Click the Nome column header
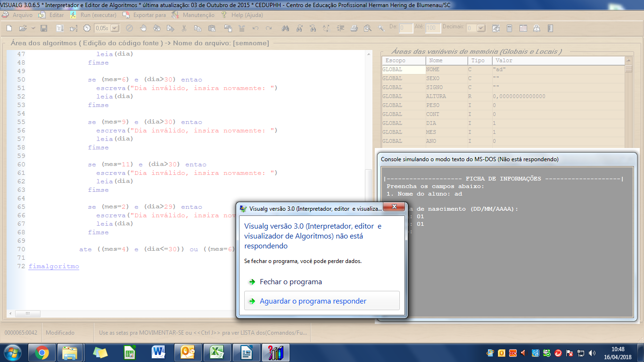The image size is (644, 362). coord(447,60)
